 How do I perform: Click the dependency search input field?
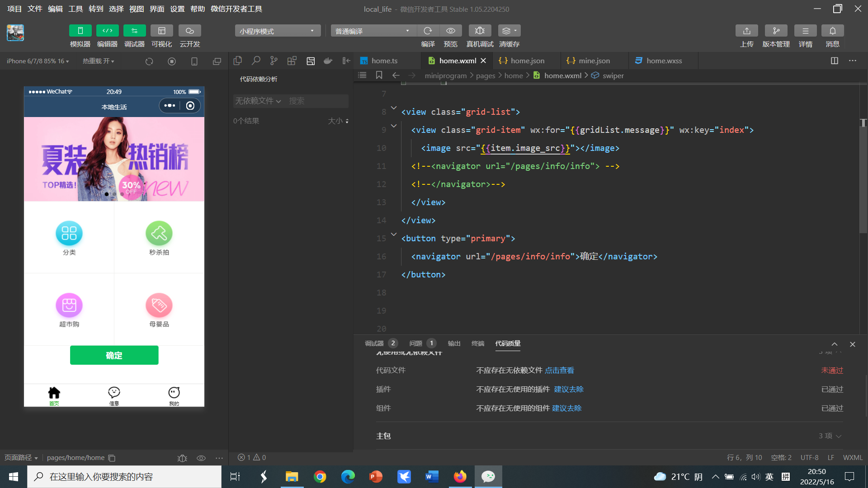318,101
